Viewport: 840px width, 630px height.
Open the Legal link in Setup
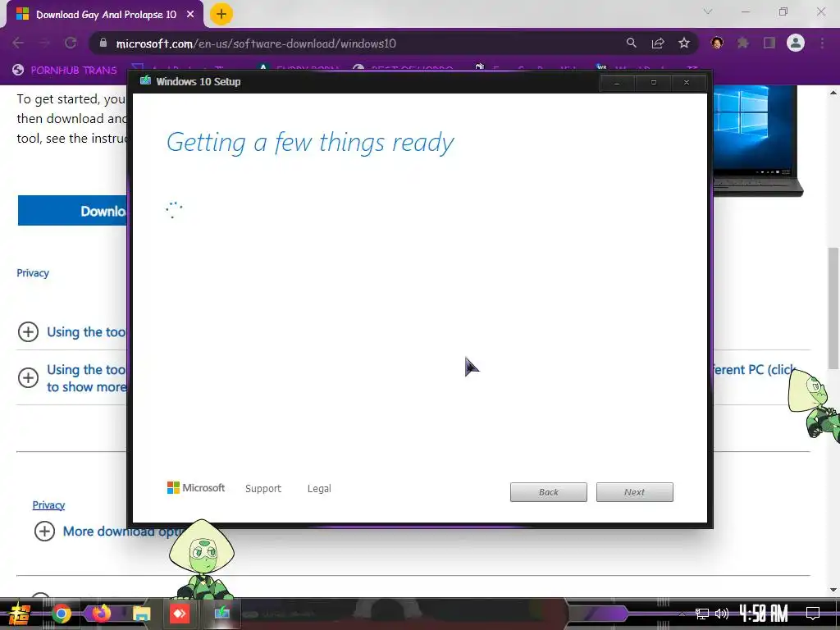[x=319, y=489]
